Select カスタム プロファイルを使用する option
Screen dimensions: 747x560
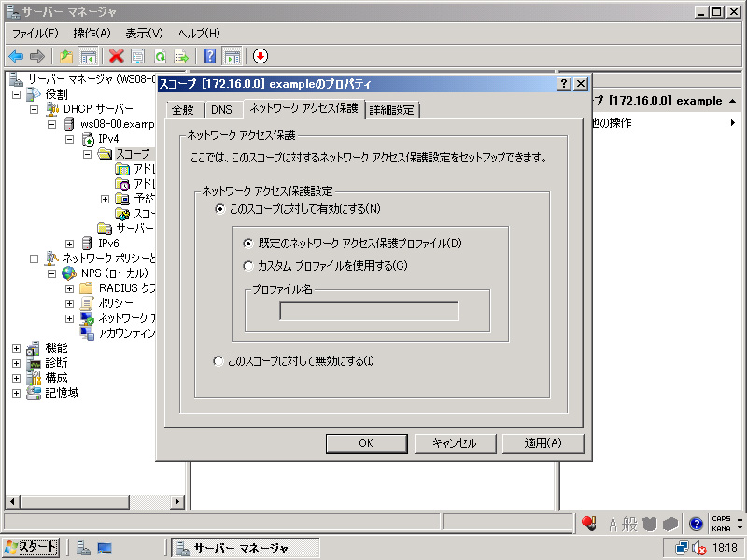point(248,266)
